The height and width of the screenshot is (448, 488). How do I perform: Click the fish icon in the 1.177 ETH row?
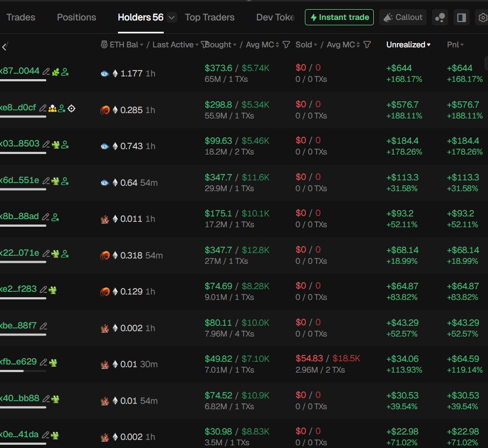[x=104, y=74]
